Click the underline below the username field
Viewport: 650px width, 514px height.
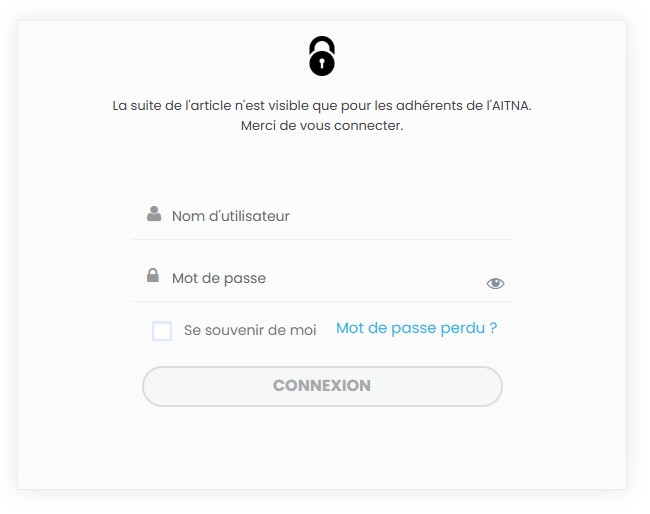[x=322, y=239]
